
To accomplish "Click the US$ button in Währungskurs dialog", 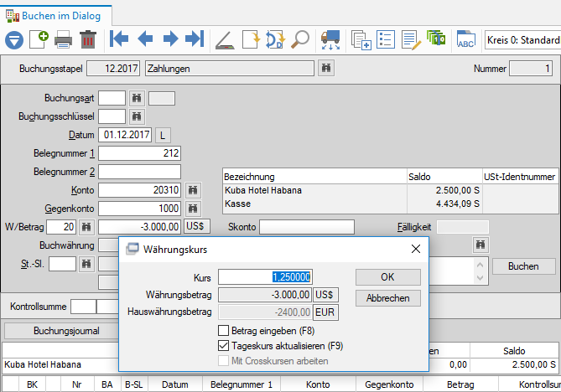I will pos(325,295).
